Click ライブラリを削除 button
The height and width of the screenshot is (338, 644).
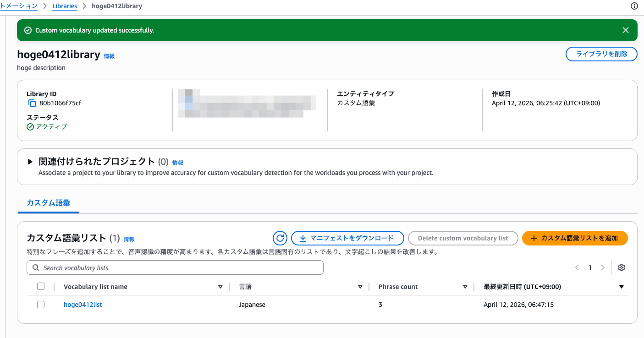click(601, 54)
